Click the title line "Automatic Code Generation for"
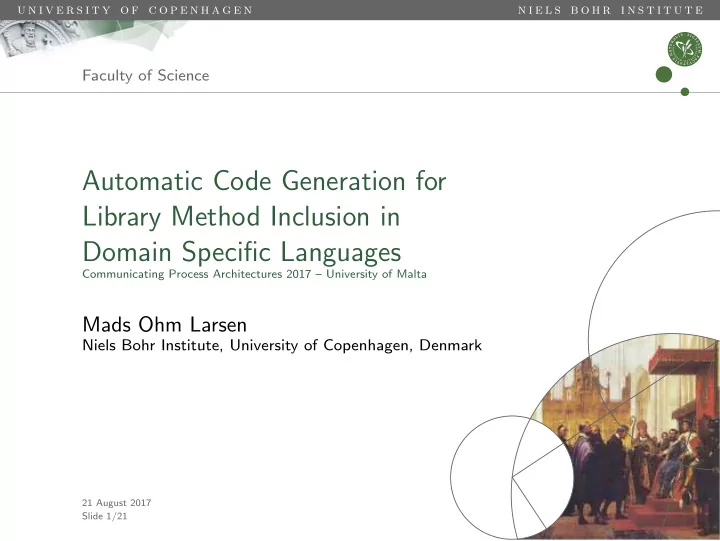The width and height of the screenshot is (720, 541). 264,180
